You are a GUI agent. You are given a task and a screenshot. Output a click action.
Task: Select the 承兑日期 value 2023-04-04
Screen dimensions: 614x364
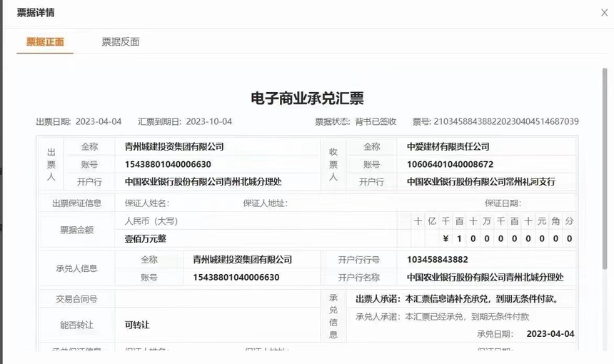pos(550,334)
